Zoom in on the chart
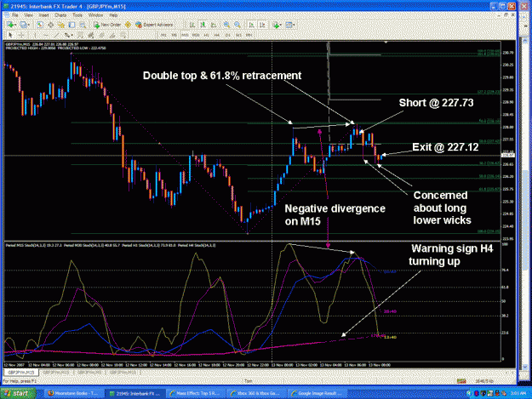 (226, 25)
